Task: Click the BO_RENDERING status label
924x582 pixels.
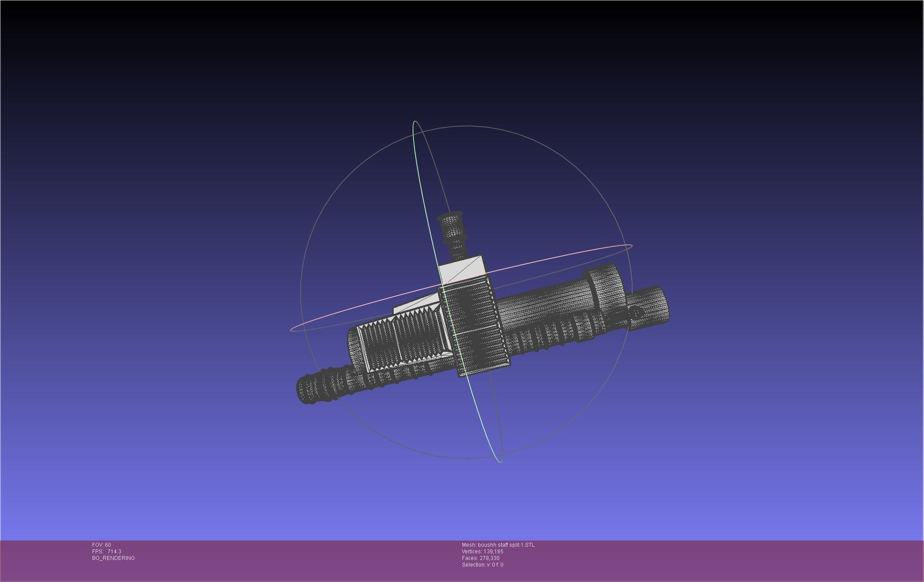Action: coord(113,558)
